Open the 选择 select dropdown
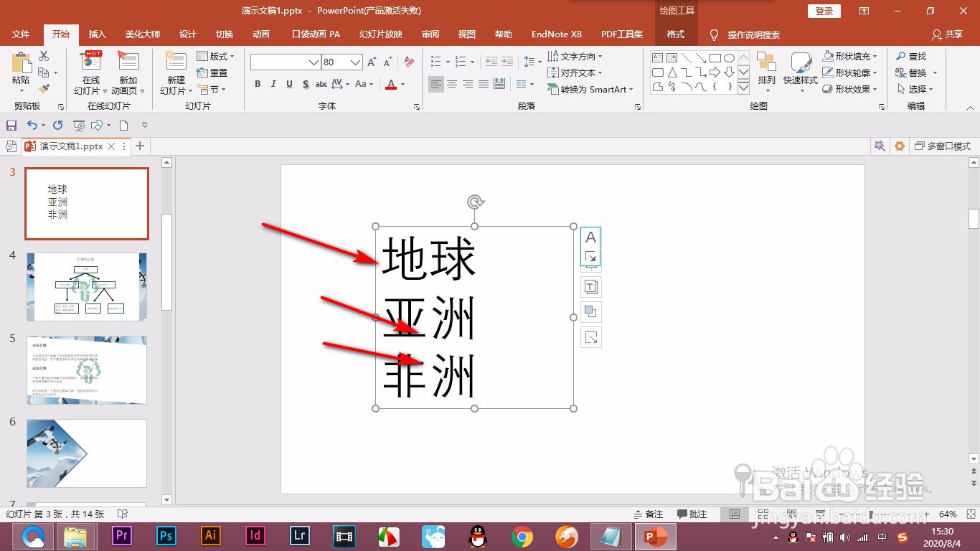 [915, 89]
